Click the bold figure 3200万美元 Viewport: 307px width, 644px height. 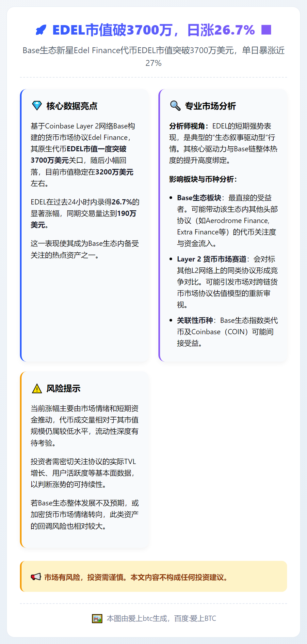[x=114, y=172]
